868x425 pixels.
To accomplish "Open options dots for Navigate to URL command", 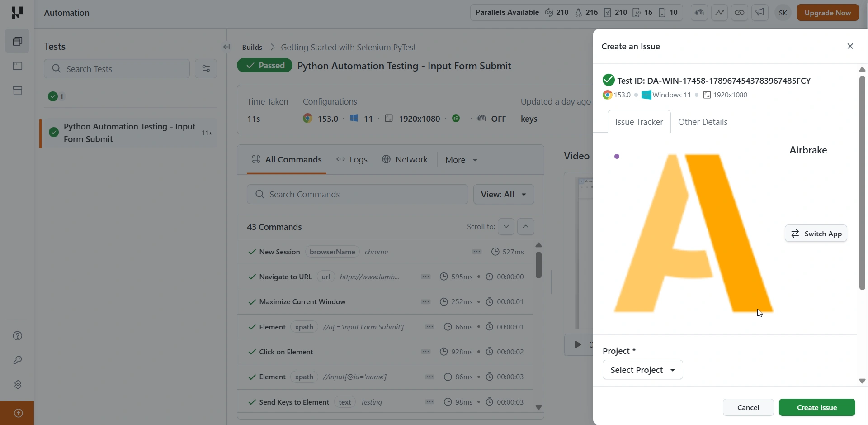I will (x=425, y=277).
